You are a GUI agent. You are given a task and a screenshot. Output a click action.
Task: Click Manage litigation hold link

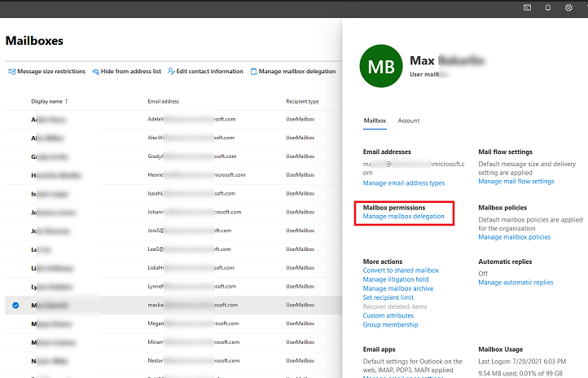tap(395, 279)
